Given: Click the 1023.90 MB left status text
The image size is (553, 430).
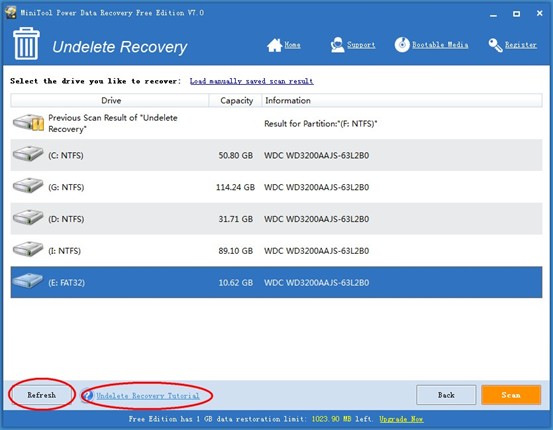Looking at the screenshot, I should [x=342, y=419].
